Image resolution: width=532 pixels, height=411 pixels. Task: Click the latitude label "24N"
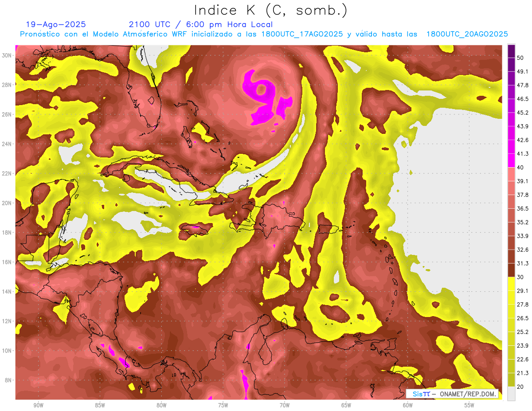(7, 144)
